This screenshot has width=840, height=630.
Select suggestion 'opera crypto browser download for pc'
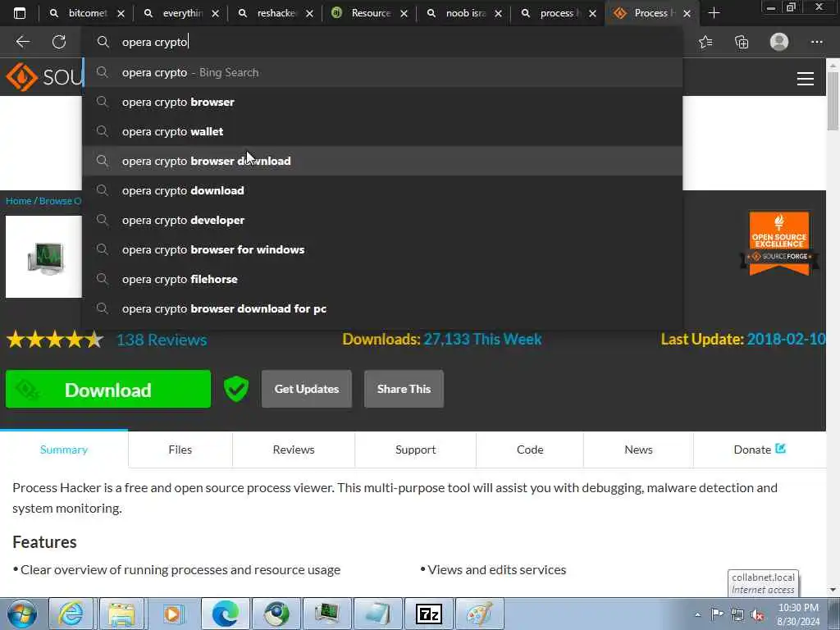click(382, 308)
